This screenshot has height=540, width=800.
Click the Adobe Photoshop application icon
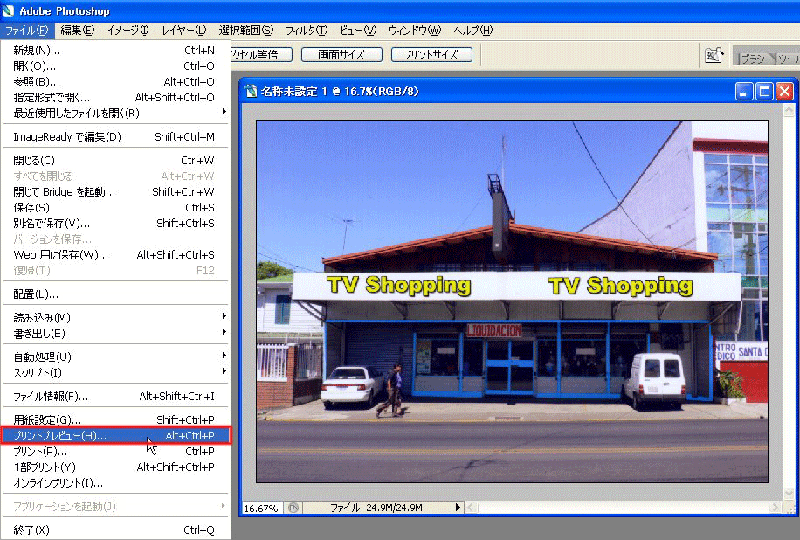pos(9,9)
